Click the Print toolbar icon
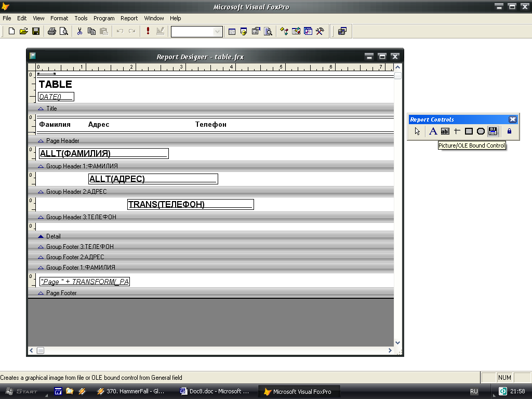The height and width of the screenshot is (399, 532). [51, 31]
